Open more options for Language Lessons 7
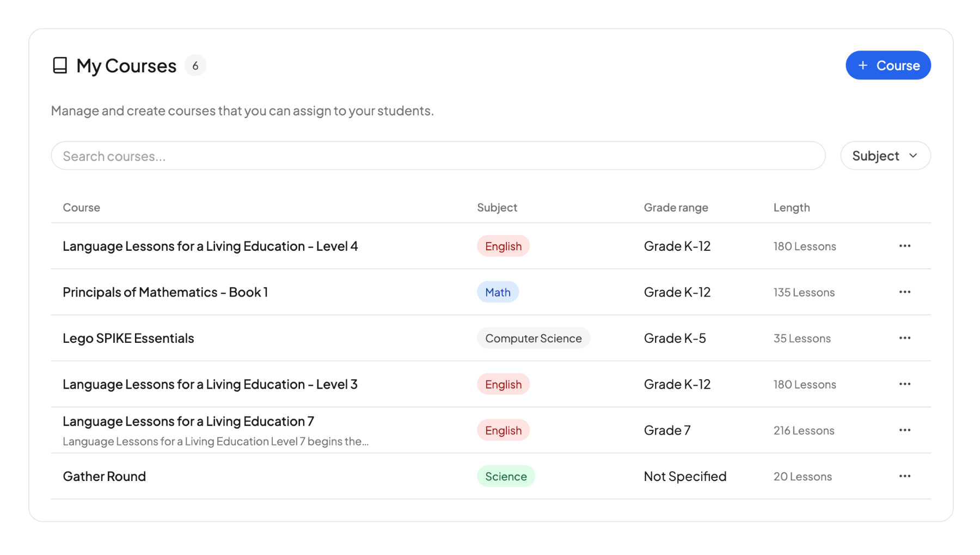 point(904,430)
